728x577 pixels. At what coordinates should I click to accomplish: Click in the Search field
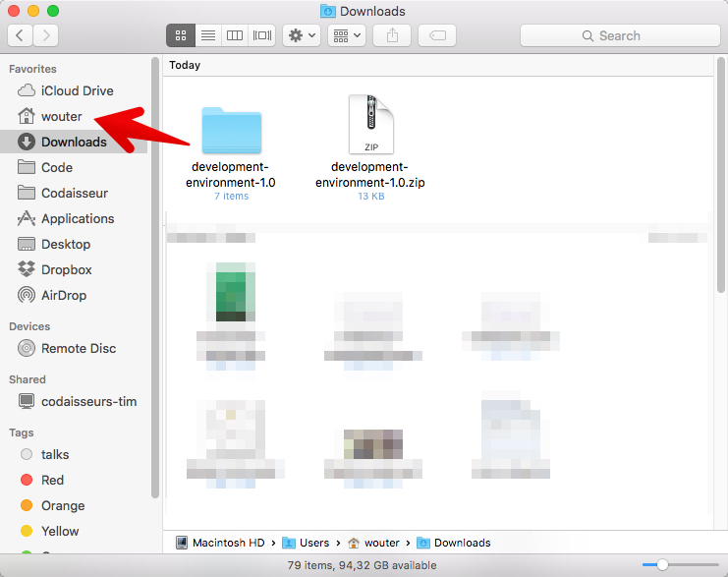click(619, 35)
